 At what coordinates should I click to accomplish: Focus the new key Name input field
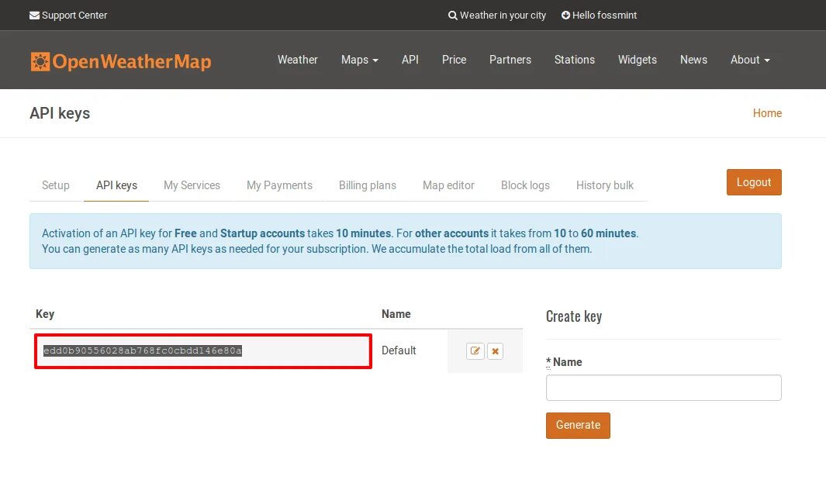point(664,388)
